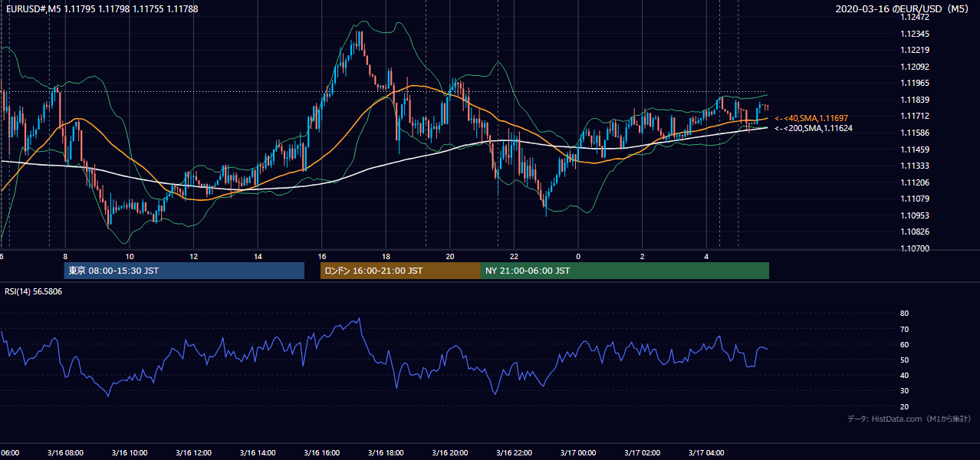
Task: Click the 3/16 12:00 date axis label
Action: tap(194, 453)
